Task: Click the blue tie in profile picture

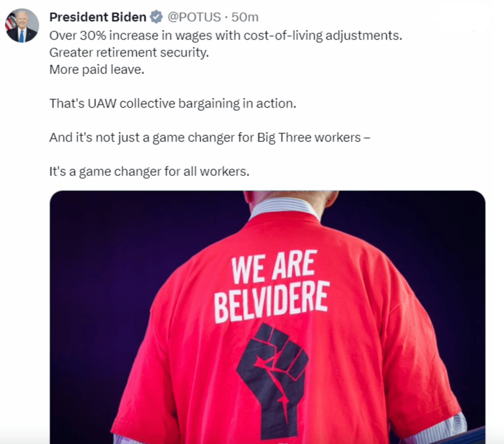Action: coord(22,36)
